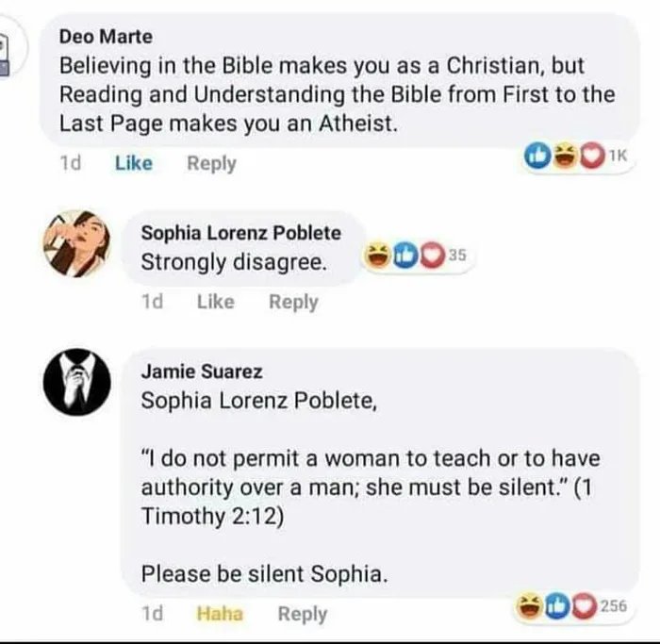The height and width of the screenshot is (644, 660).
Task: Like Sophia Lorenz Poblete's comment
Action: (x=216, y=302)
